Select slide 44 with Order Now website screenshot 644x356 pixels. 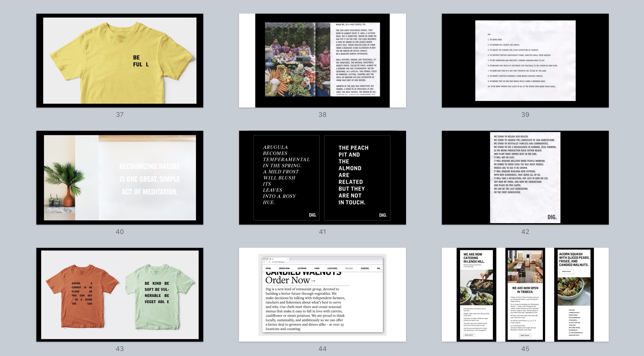tap(323, 295)
